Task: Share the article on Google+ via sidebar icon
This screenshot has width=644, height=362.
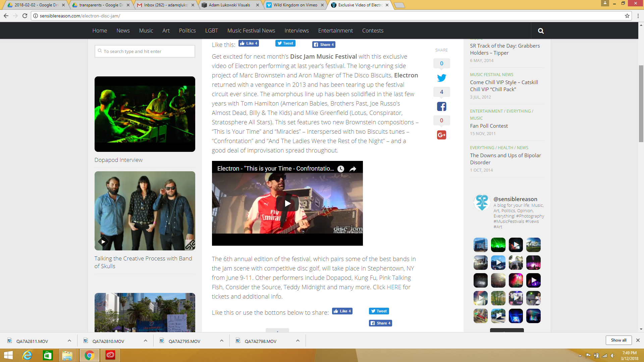Action: coord(441,135)
